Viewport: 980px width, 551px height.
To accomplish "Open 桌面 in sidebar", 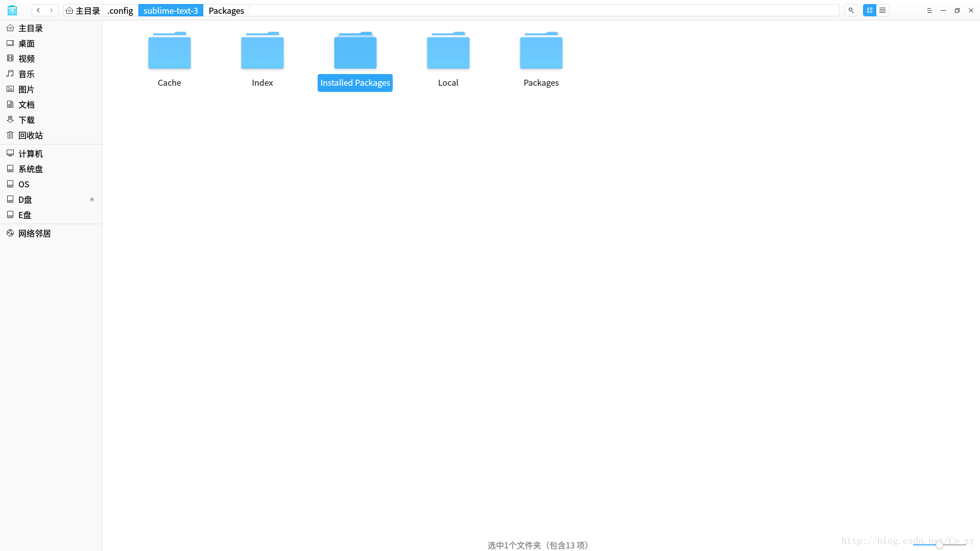I will click(x=51, y=43).
